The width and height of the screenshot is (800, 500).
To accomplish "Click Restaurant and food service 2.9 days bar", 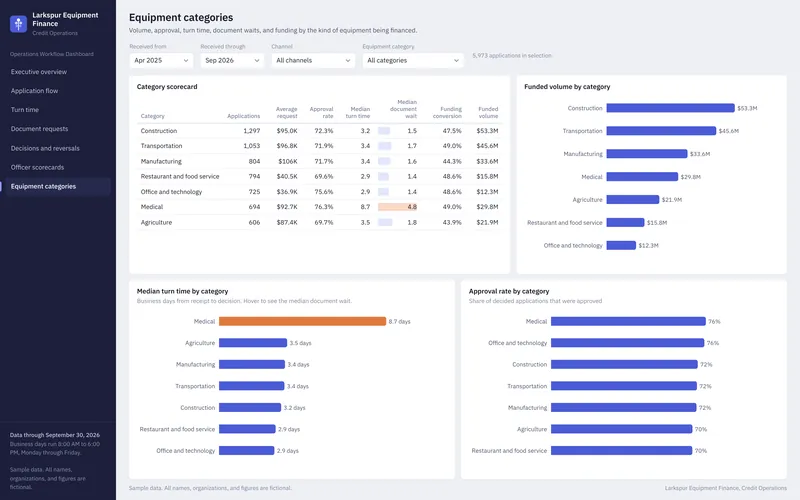I will tap(247, 429).
